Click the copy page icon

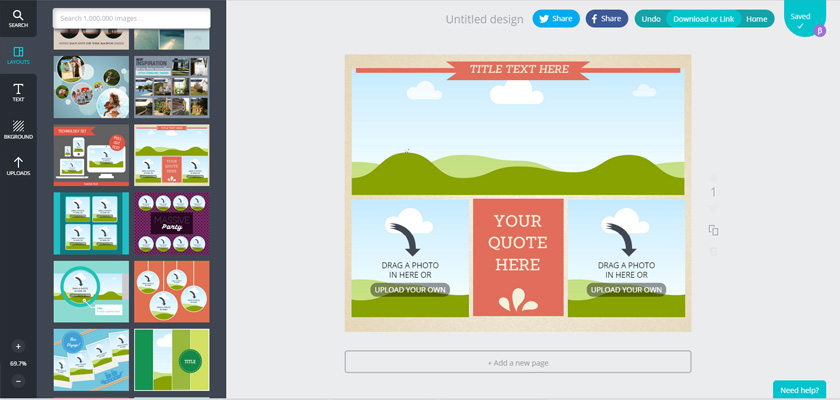pos(713,231)
